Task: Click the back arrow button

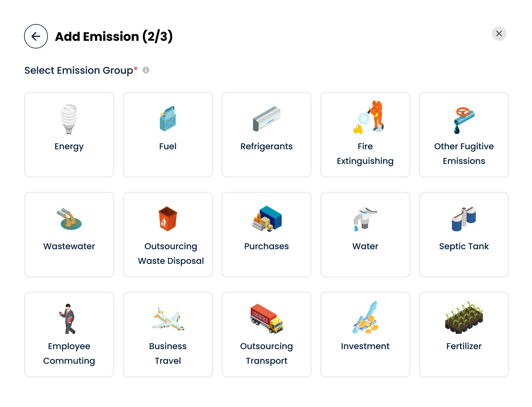Action: 36,36
